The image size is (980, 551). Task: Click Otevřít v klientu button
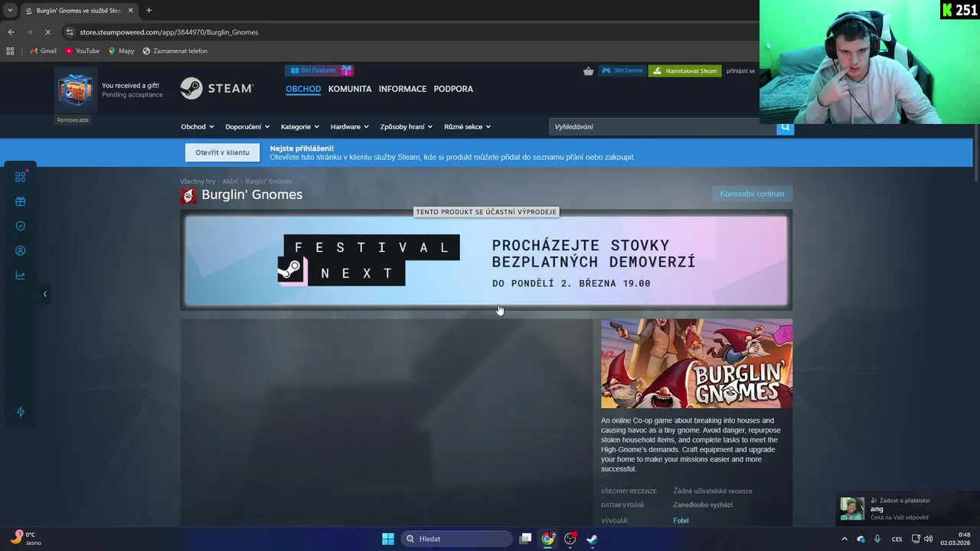(x=222, y=152)
